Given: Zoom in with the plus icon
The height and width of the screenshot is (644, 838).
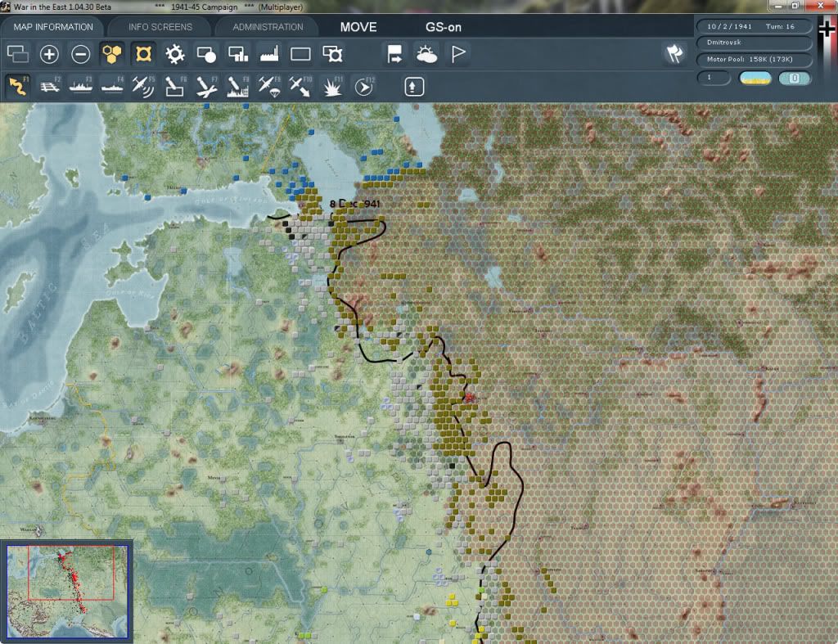Looking at the screenshot, I should click(x=49, y=54).
